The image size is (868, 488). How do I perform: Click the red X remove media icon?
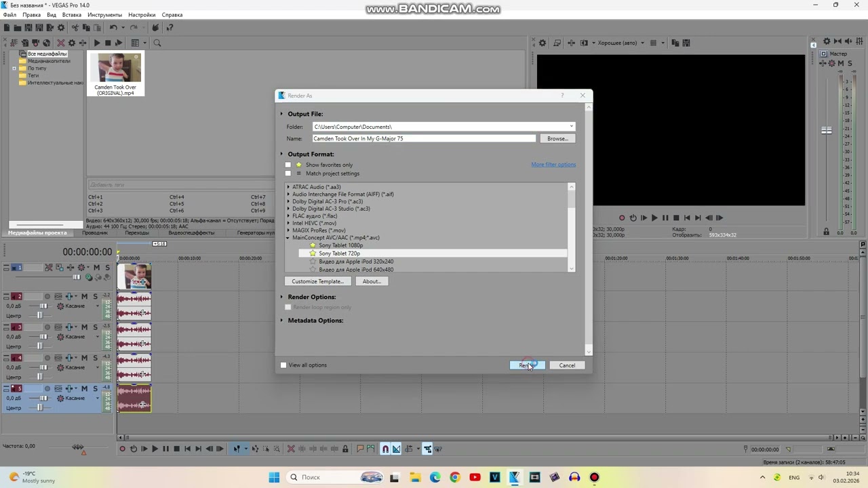(61, 43)
